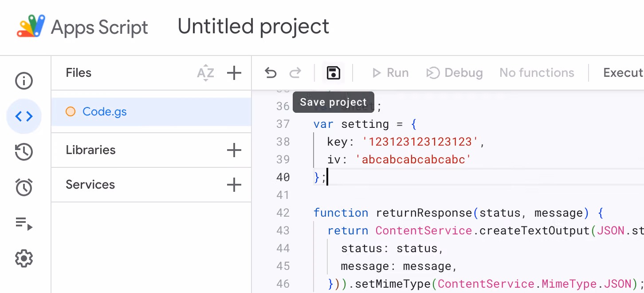
Task: Click the Undo arrow icon
Action: click(271, 73)
